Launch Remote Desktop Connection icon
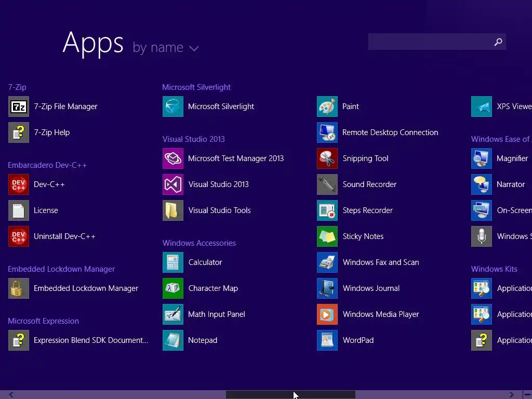The width and height of the screenshot is (532, 399). point(327,132)
